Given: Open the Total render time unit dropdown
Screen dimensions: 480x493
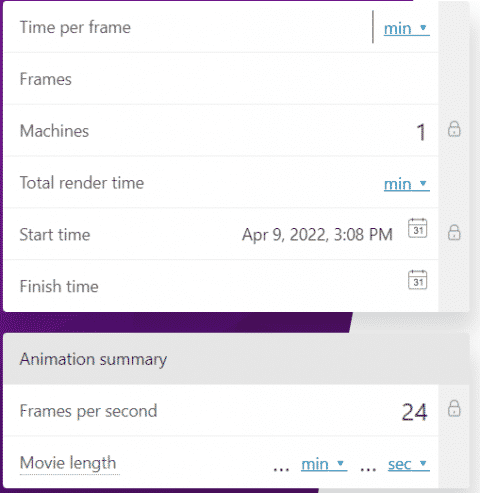Looking at the screenshot, I should click(407, 184).
